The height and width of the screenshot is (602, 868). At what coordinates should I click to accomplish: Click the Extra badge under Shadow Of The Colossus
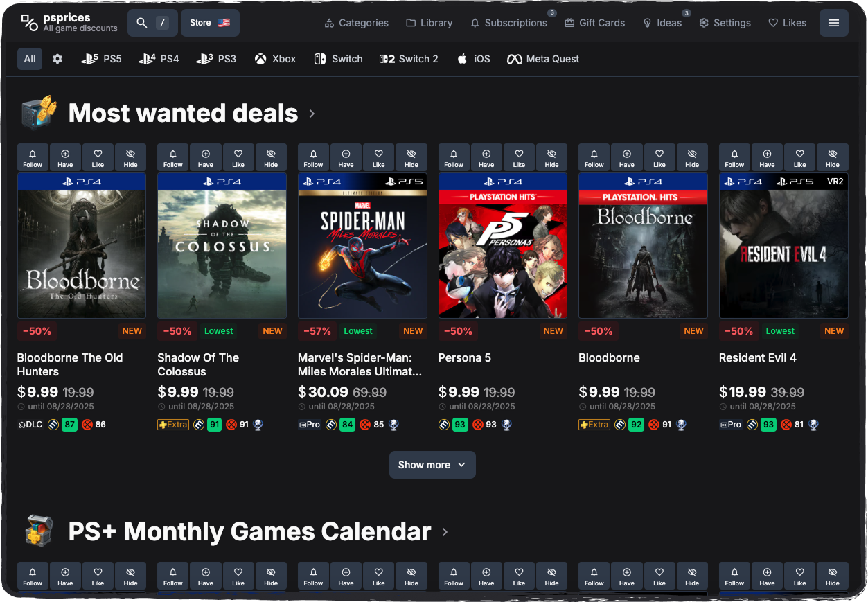173,425
